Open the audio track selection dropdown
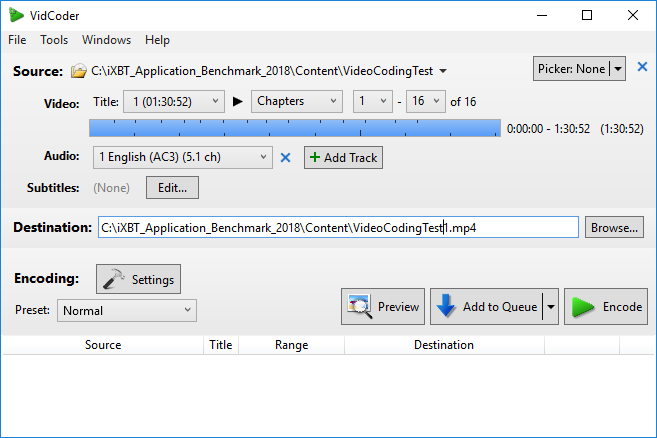This screenshot has width=657, height=438. 262,158
